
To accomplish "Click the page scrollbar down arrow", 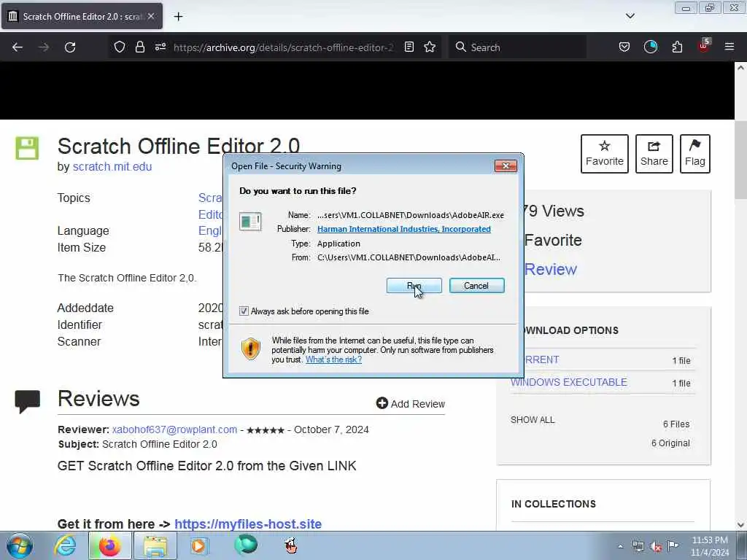I will [x=740, y=525].
